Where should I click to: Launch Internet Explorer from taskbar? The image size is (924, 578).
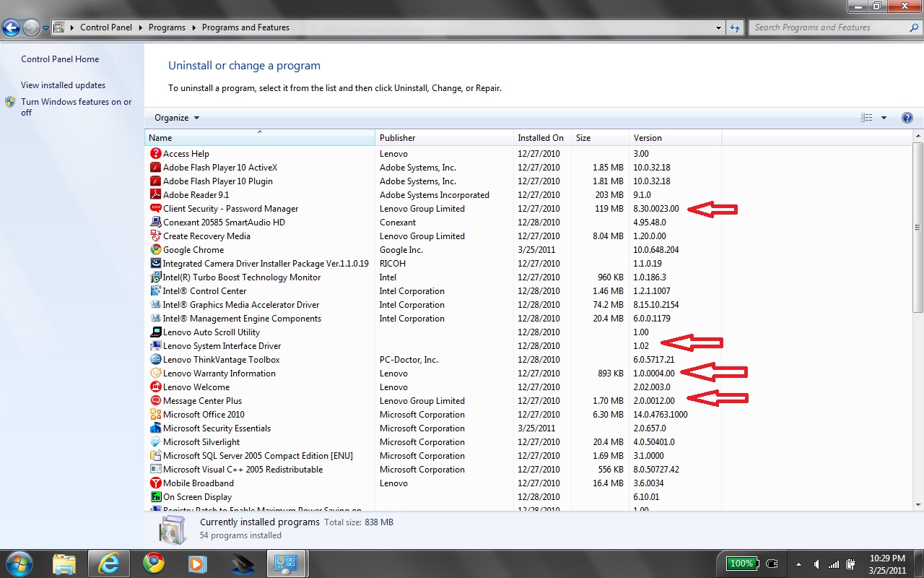(x=109, y=564)
